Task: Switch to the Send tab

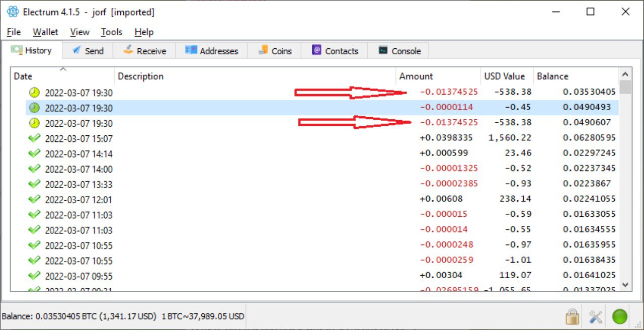Action: (88, 51)
